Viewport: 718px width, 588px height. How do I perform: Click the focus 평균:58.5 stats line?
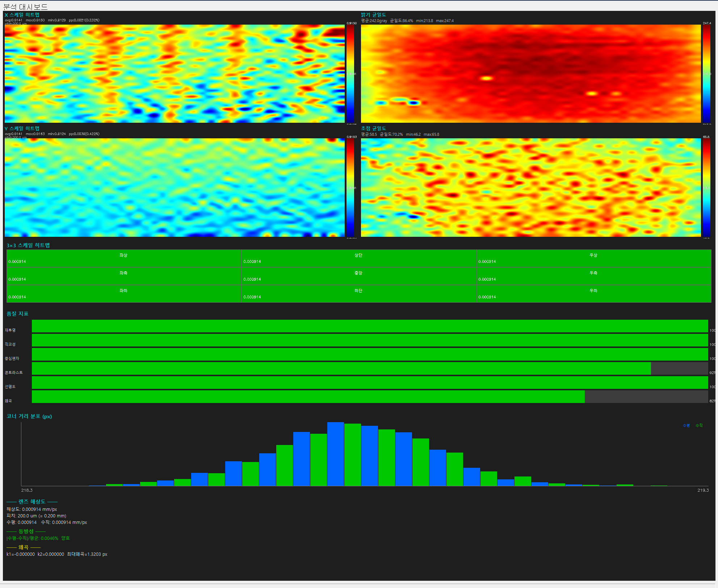coord(400,134)
